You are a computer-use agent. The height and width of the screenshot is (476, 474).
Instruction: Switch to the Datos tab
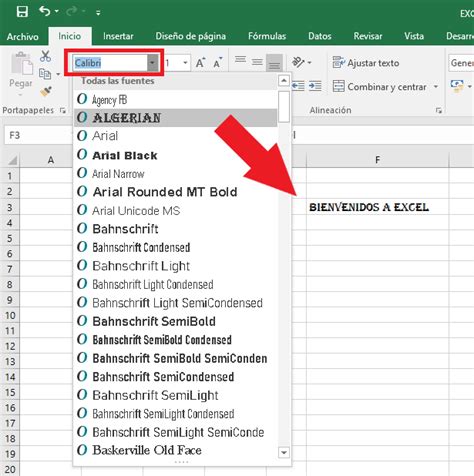[x=319, y=36]
